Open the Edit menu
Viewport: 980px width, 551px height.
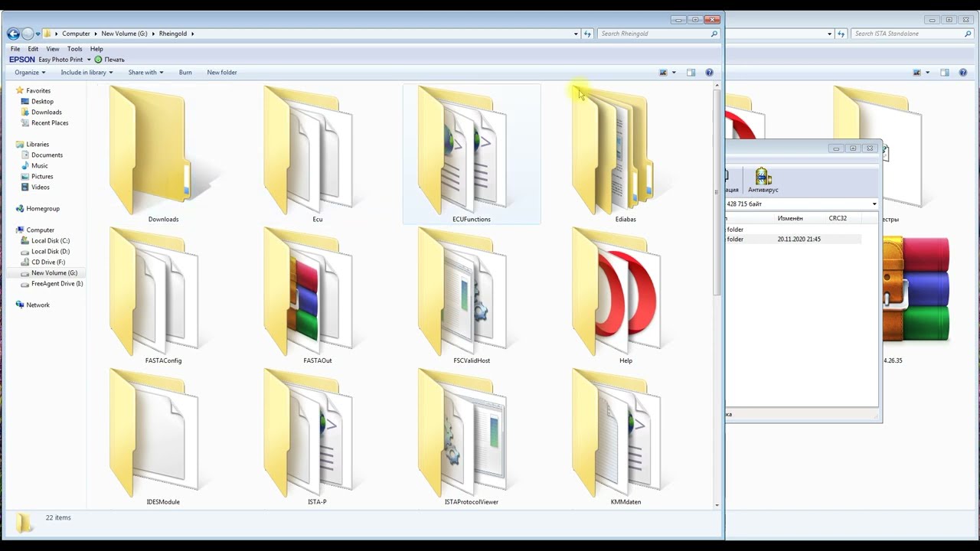pyautogui.click(x=33, y=49)
